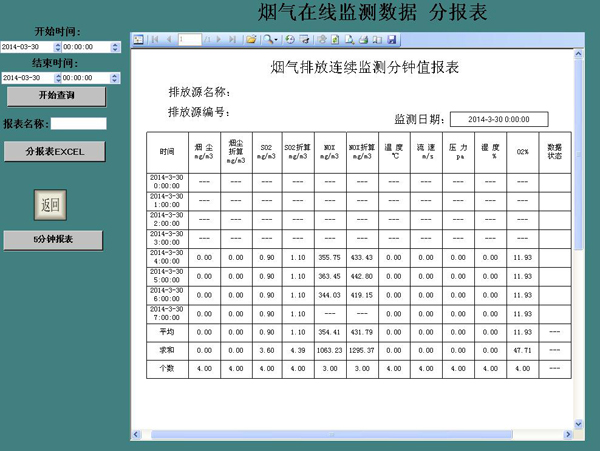This screenshot has height=451, width=600.
Task: Click the SO2 mg/m3 column header
Action: click(x=267, y=152)
